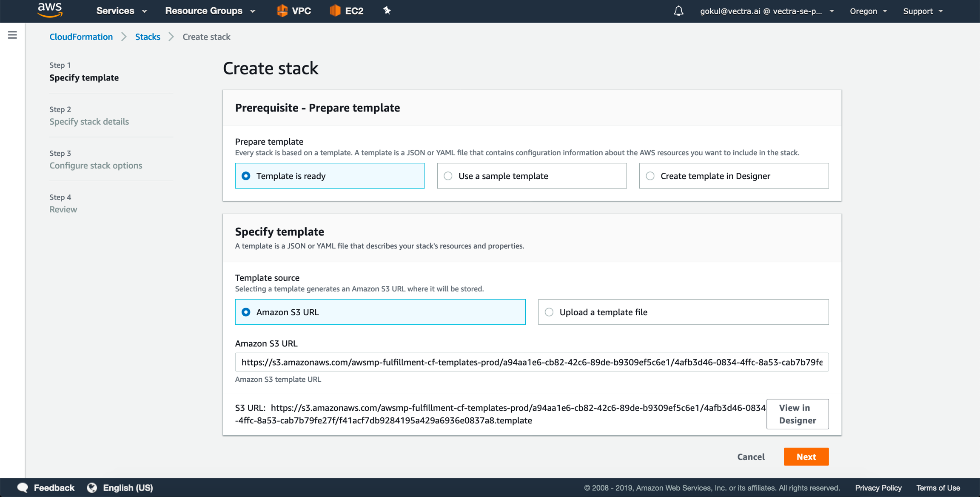The height and width of the screenshot is (497, 980).
Task: Click the globe language icon
Action: [x=92, y=488]
